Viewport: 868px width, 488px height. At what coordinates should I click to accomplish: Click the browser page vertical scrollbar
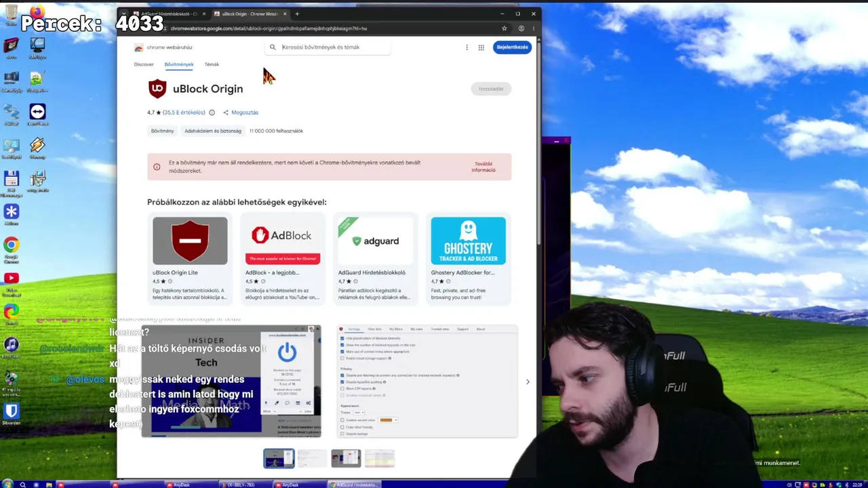[x=539, y=142]
